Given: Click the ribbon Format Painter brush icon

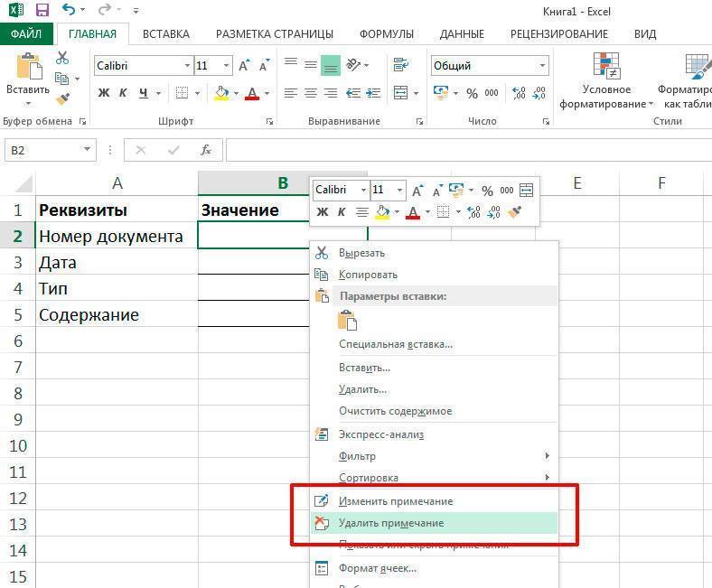Looking at the screenshot, I should pyautogui.click(x=62, y=99).
